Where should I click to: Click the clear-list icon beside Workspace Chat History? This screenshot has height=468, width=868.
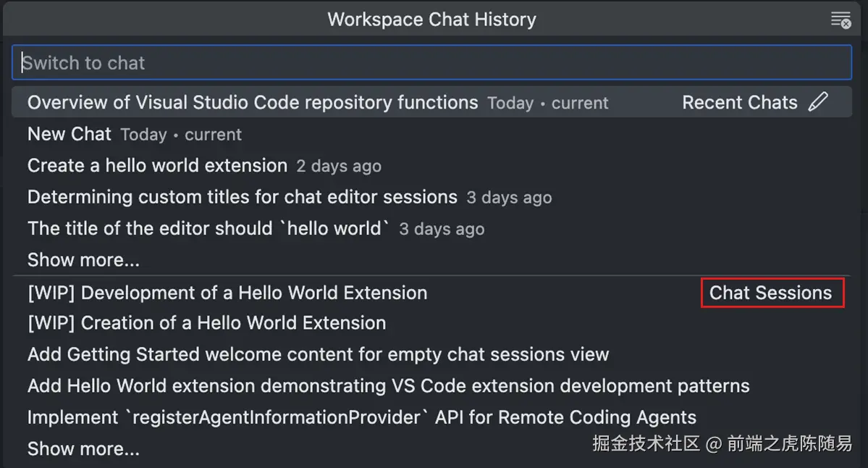click(840, 20)
